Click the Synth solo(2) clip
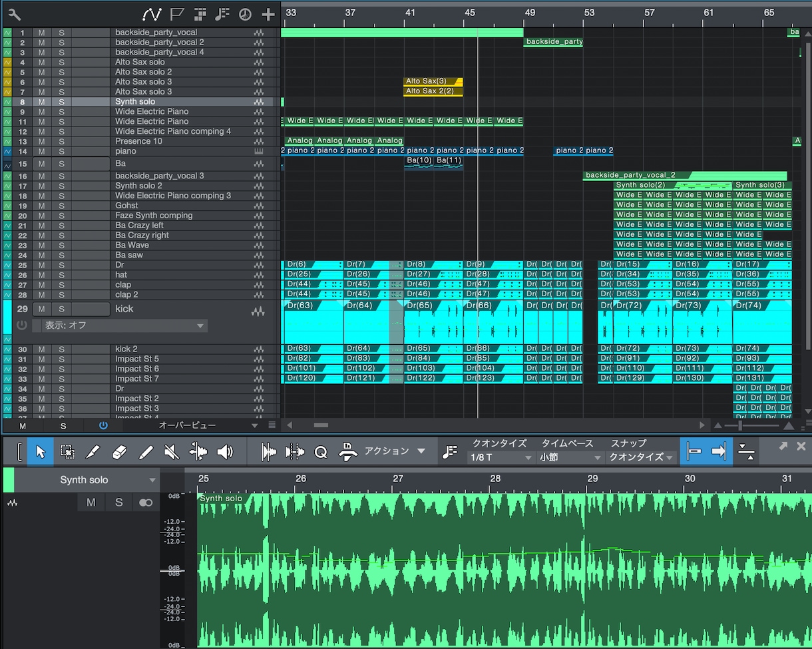This screenshot has height=649, width=812. 672,185
